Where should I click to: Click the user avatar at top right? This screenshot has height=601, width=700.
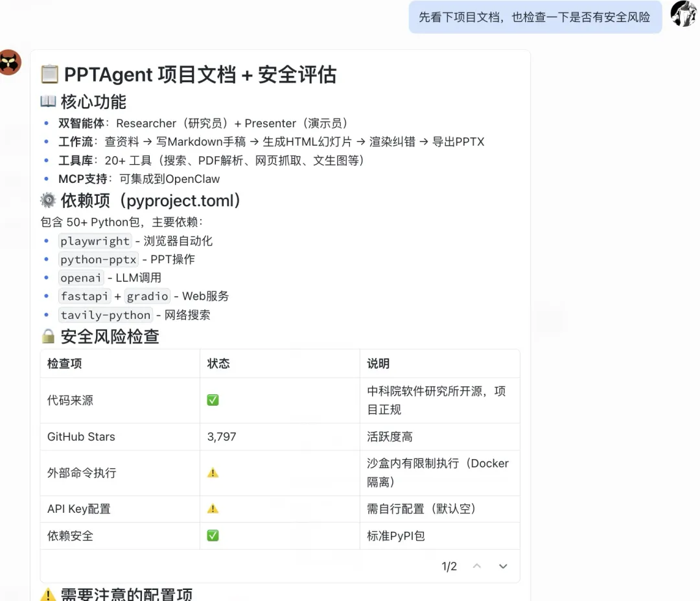tap(684, 14)
